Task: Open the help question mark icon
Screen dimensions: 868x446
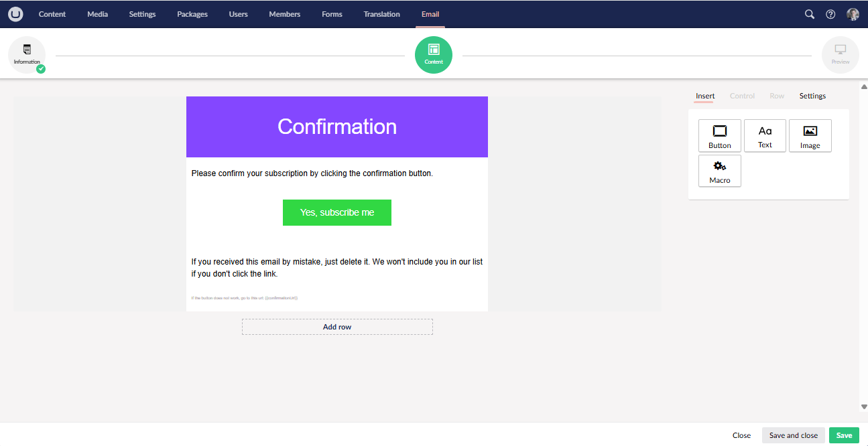Action: (x=830, y=14)
